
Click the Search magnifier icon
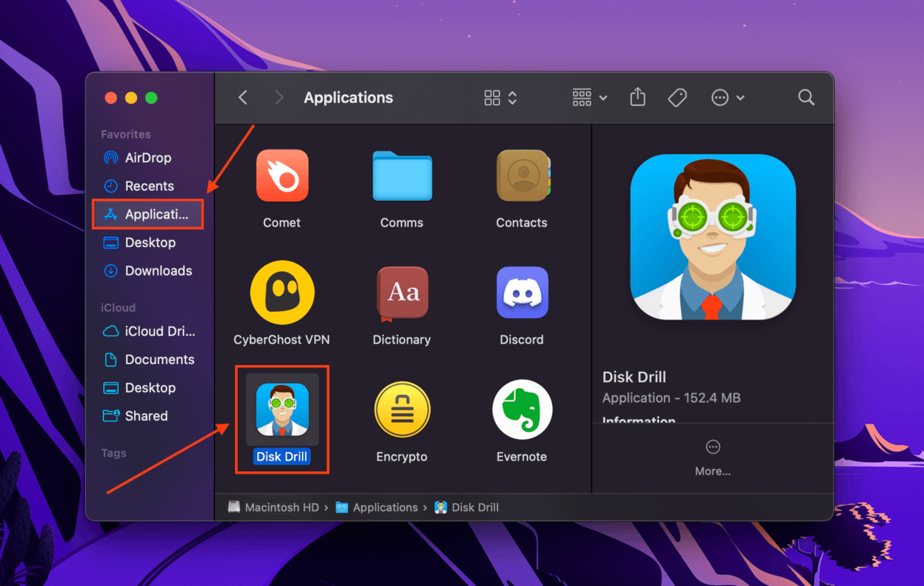point(806,98)
